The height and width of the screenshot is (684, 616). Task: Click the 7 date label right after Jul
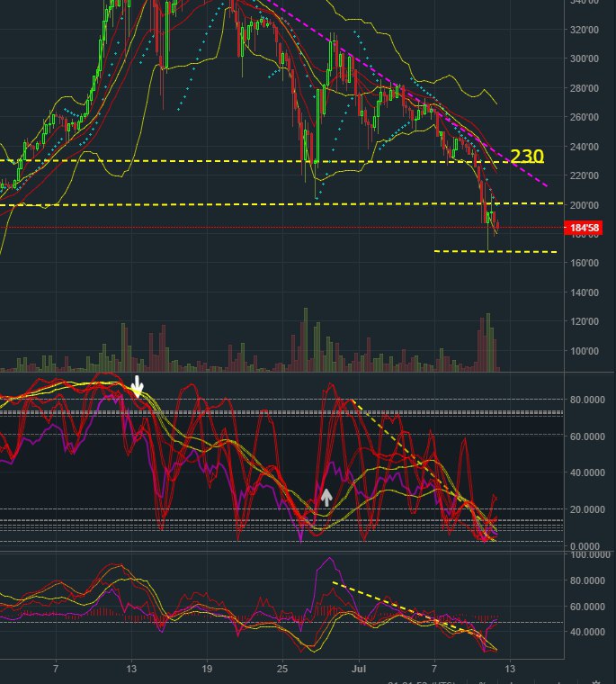coord(434,669)
